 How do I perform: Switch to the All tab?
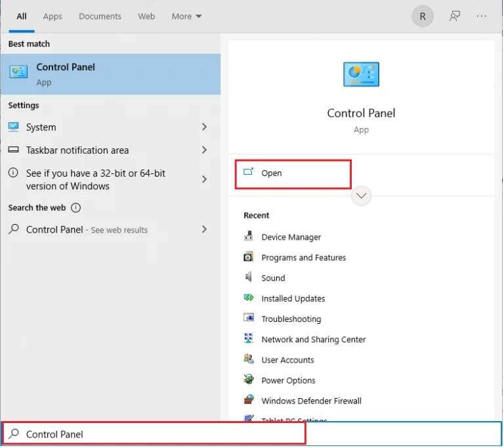pos(22,16)
